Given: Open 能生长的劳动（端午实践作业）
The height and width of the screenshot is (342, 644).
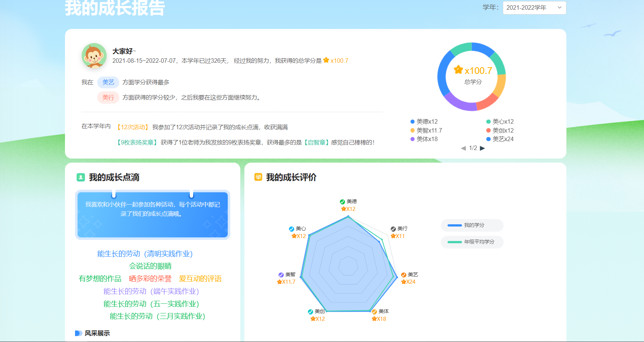Looking at the screenshot, I should click(151, 291).
